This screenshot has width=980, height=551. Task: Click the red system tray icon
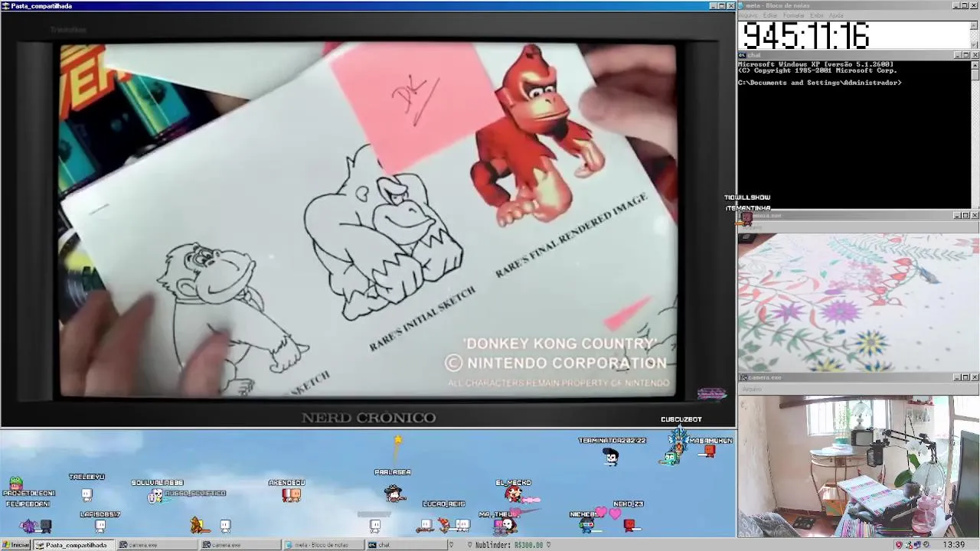click(899, 545)
